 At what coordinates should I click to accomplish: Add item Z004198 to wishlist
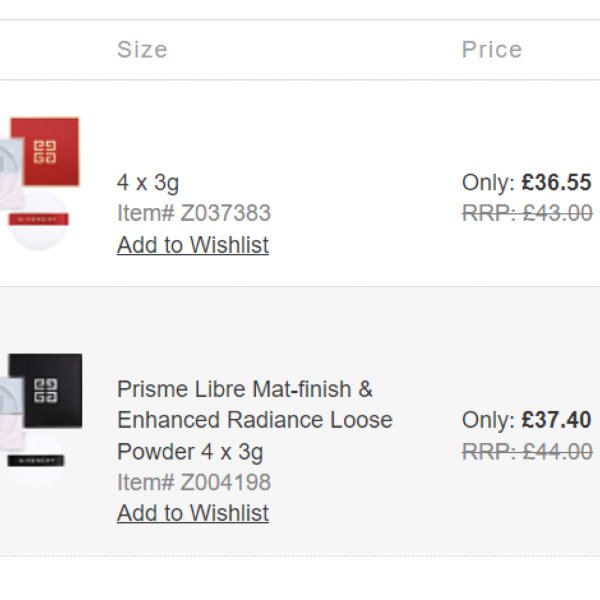192,513
